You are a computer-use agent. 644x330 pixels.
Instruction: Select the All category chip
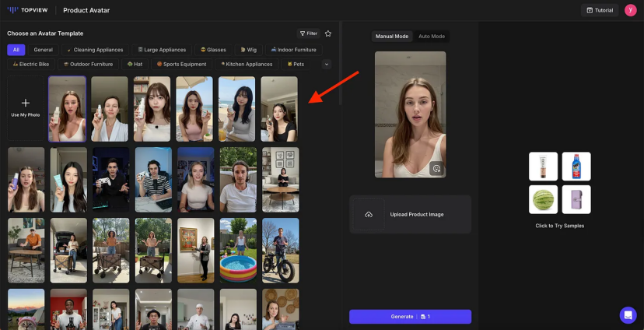[x=16, y=50]
